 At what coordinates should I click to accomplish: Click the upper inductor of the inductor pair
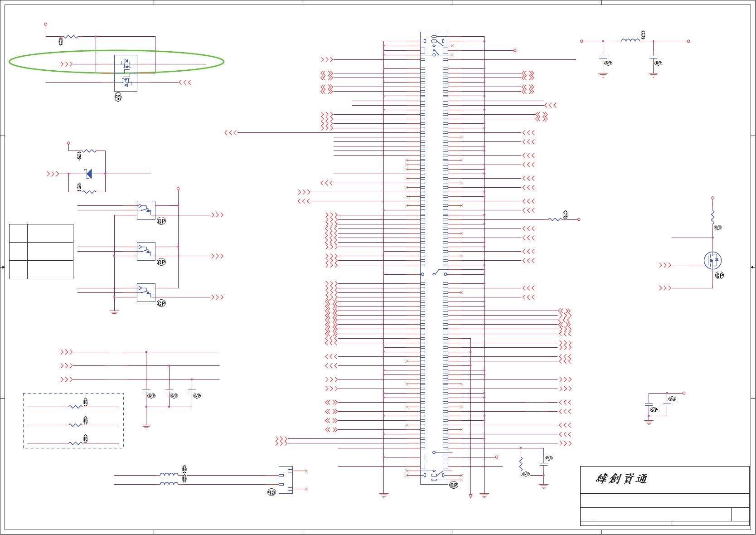(169, 475)
